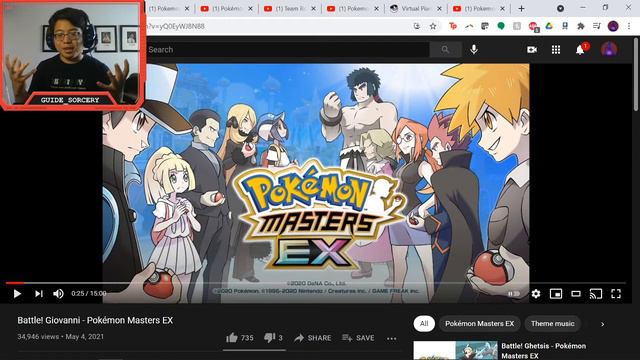Image resolution: width=640 pixels, height=360 pixels.
Task: Skip to the next video
Action: (39, 293)
